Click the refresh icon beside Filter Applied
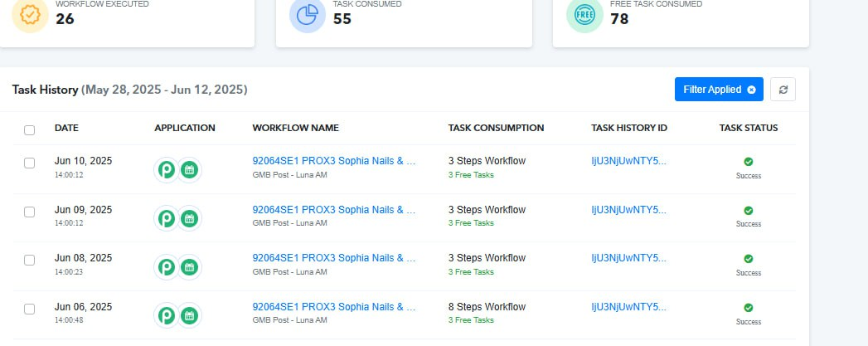Screen dimensions: 868x346 coord(783,90)
